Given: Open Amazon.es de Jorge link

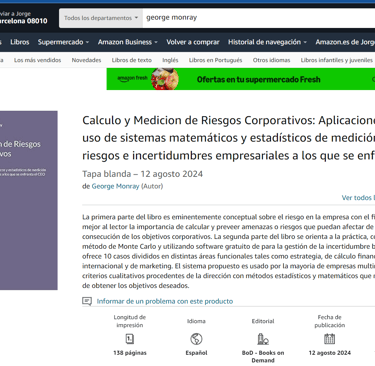Looking at the screenshot, I should click(x=345, y=42).
